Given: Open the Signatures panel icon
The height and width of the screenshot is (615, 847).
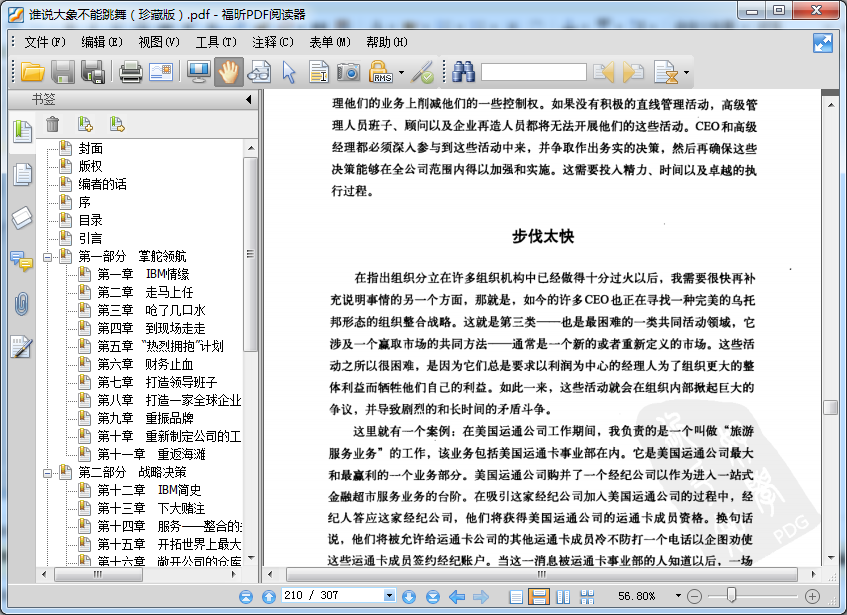Looking at the screenshot, I should pos(22,347).
